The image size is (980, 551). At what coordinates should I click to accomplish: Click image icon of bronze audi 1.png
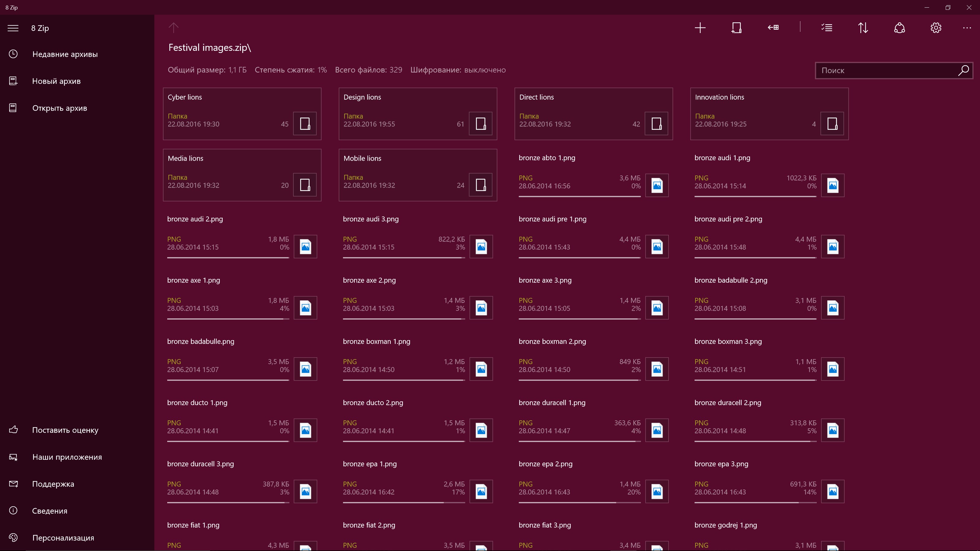coord(833,185)
